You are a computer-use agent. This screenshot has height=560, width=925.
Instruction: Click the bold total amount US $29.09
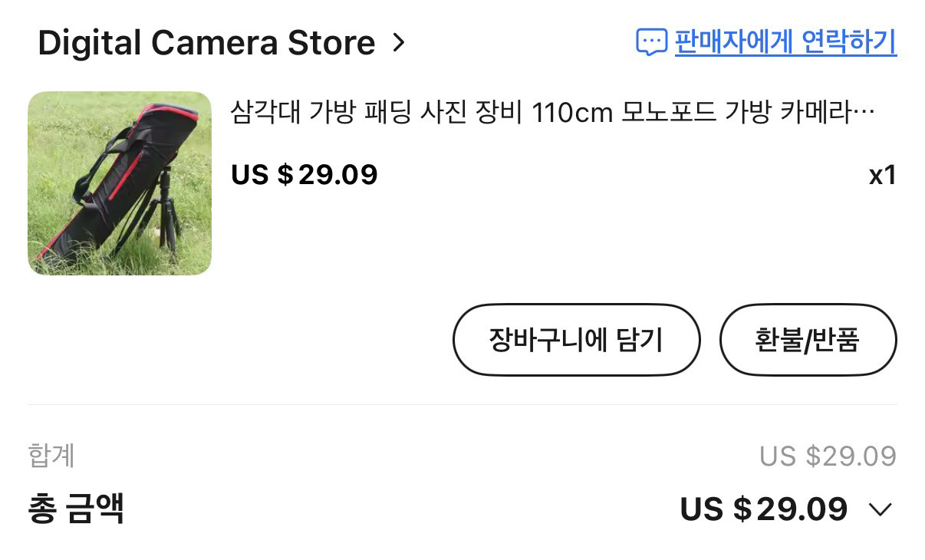(763, 509)
